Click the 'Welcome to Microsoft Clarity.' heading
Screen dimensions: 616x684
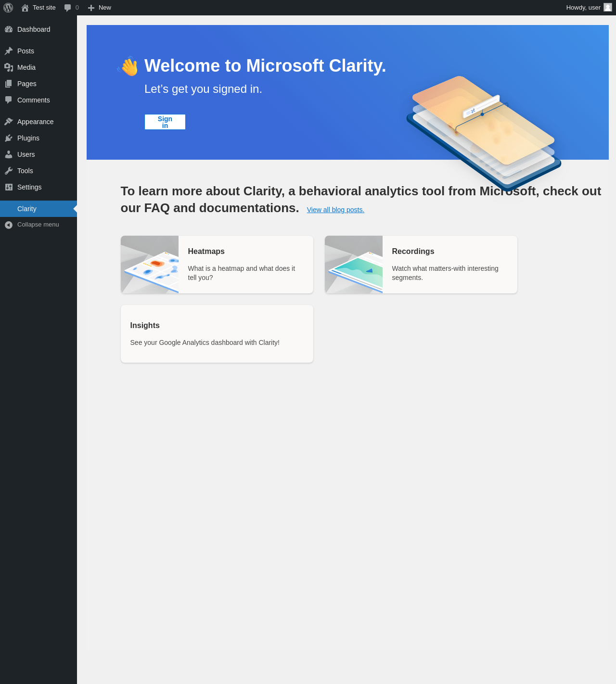pyautogui.click(x=265, y=66)
